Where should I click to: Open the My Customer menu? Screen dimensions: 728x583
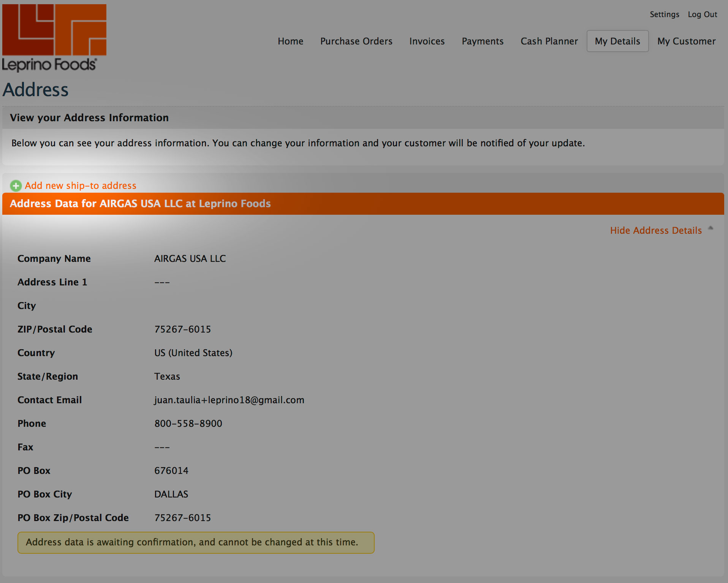pos(686,41)
